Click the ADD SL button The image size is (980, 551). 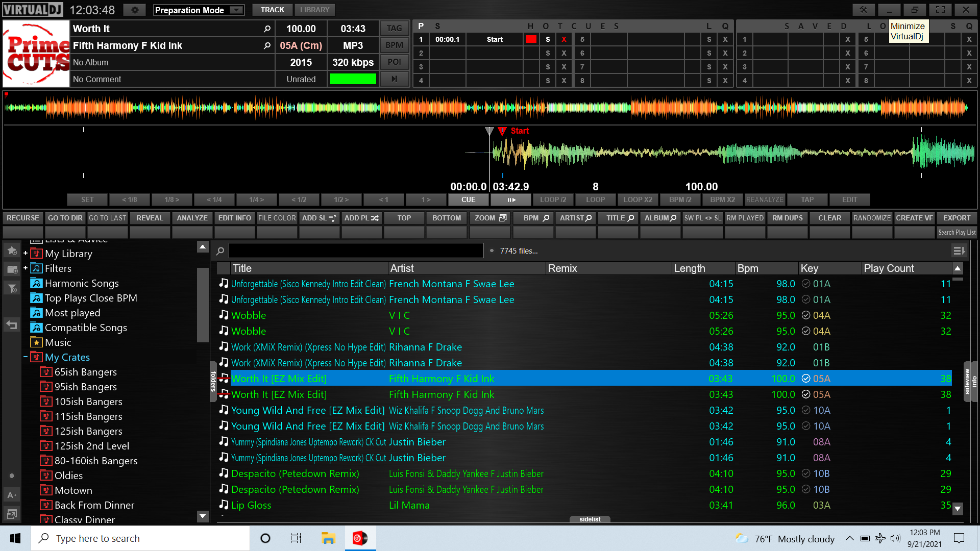[x=319, y=218]
